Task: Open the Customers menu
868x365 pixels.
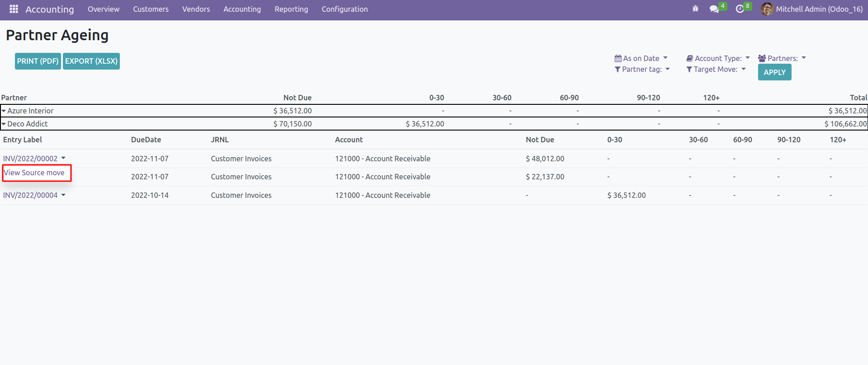Action: (151, 9)
